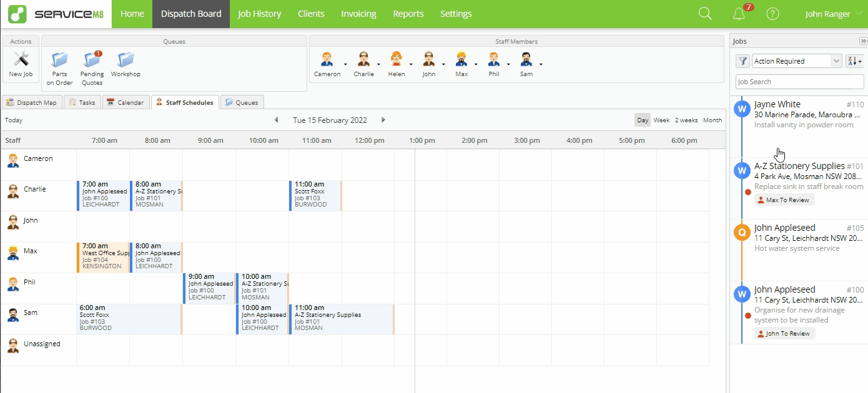Viewport: 868px width, 393px height.
Task: Open the Invoicing menu
Action: 358,14
